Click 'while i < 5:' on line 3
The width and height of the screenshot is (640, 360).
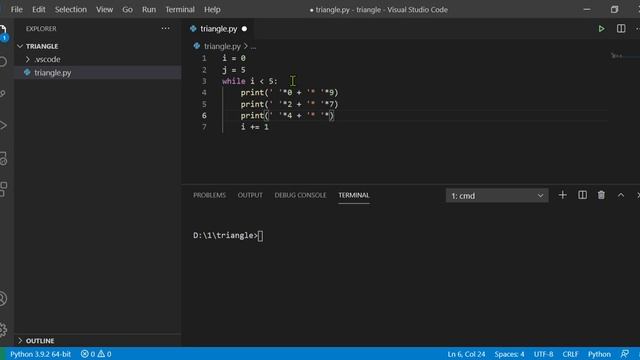pos(250,81)
